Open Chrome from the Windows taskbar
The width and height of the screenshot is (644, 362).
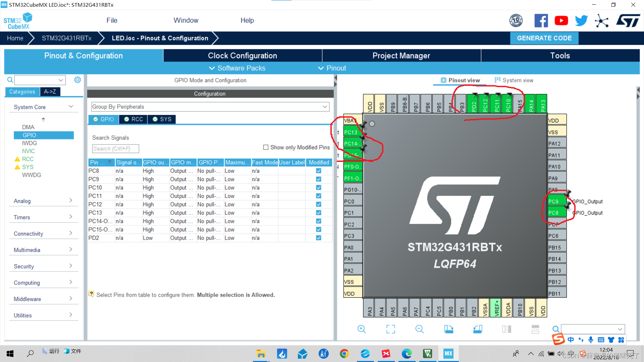tap(344, 353)
